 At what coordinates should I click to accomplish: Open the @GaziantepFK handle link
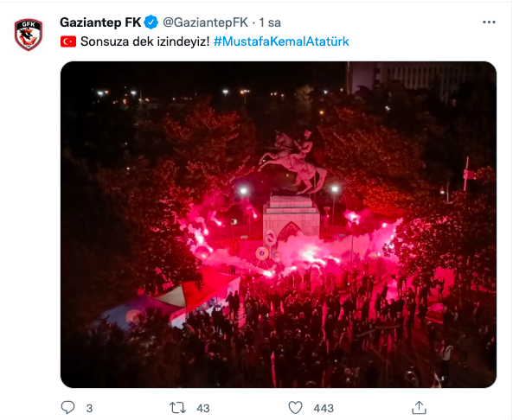click(206, 22)
